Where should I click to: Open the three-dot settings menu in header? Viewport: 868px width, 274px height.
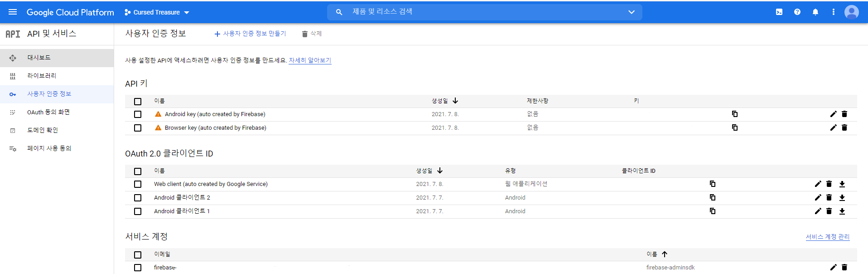click(x=834, y=12)
